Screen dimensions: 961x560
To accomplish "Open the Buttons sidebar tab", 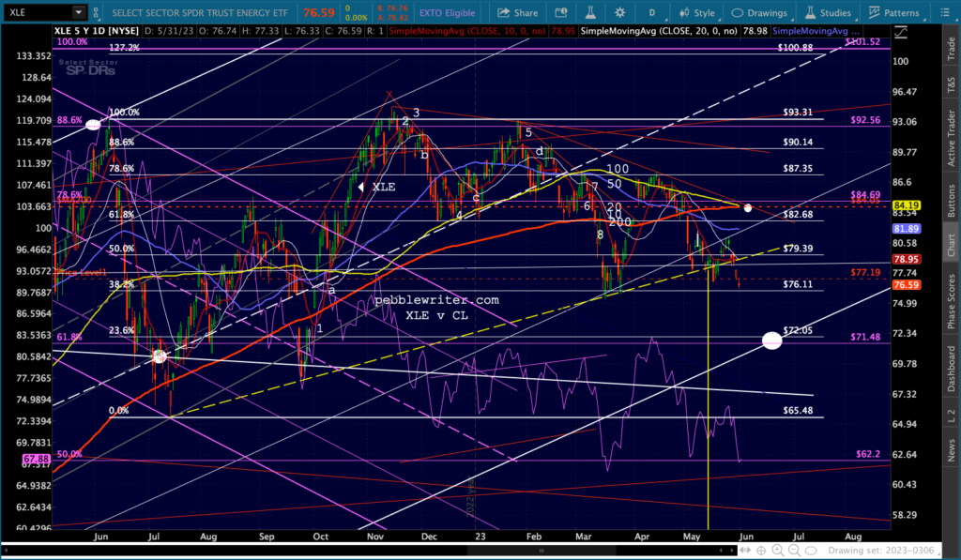I will [x=952, y=201].
